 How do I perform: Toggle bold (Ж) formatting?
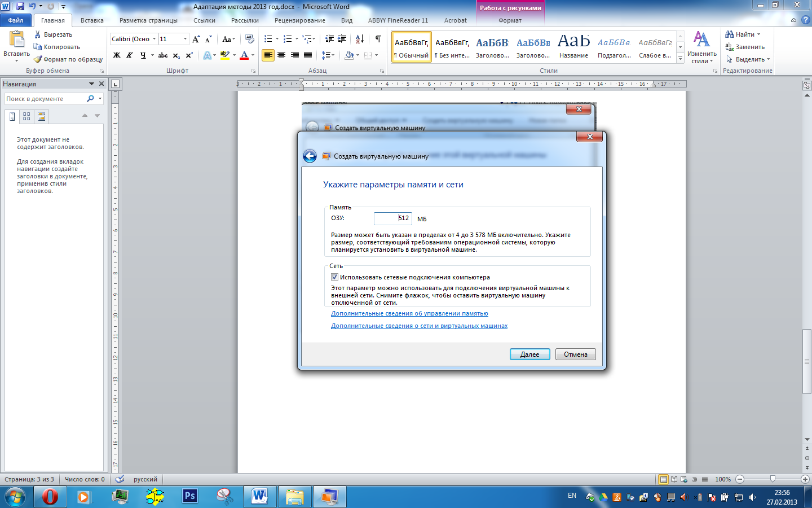coord(117,55)
